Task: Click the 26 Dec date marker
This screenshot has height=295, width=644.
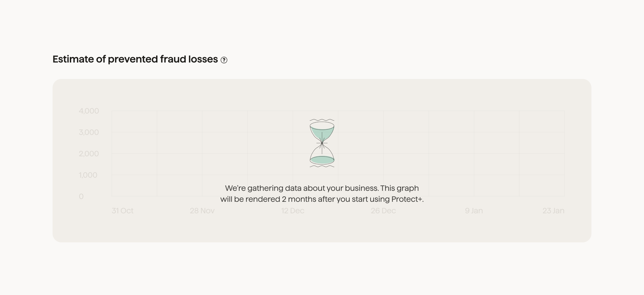Action: (383, 211)
